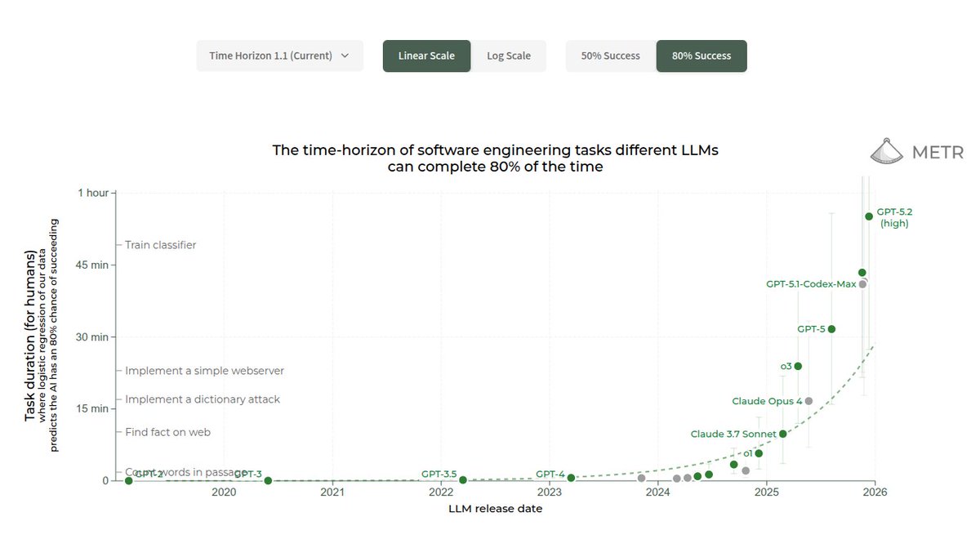This screenshot has width=980, height=548.
Task: Select the GPT-5.2 (high) data point
Action: point(868,216)
